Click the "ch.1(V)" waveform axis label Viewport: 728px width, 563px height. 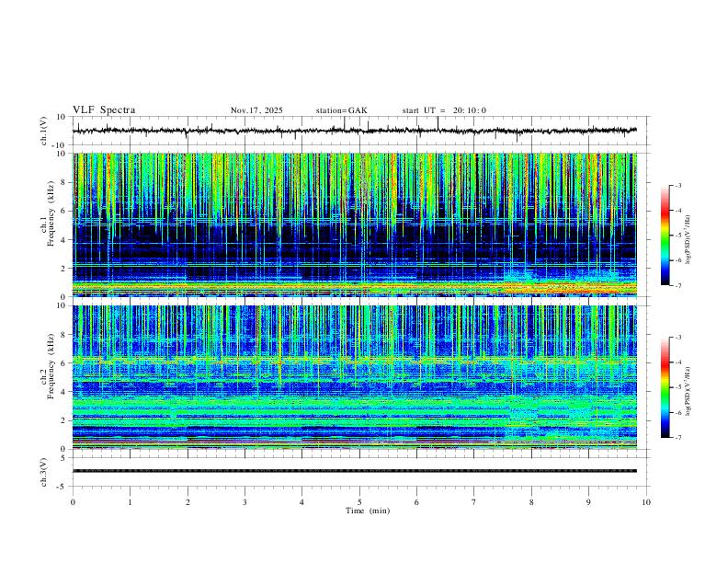click(44, 131)
